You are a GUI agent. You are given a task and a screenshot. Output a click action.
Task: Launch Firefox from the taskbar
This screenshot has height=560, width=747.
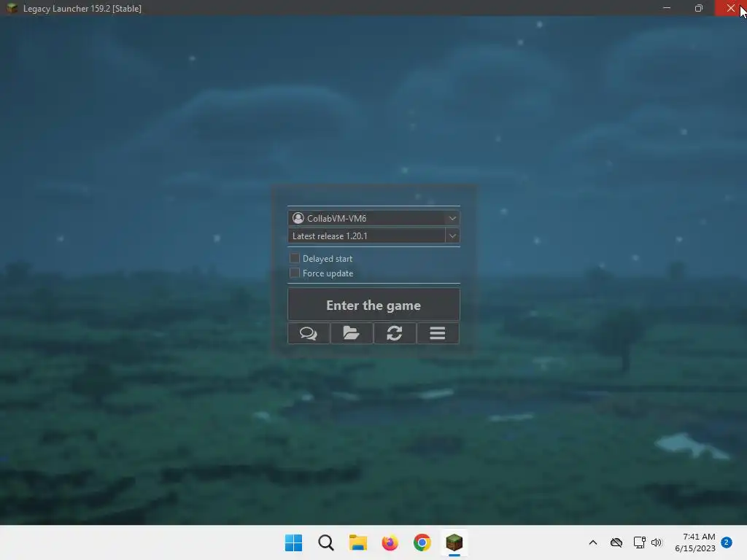[x=390, y=542]
